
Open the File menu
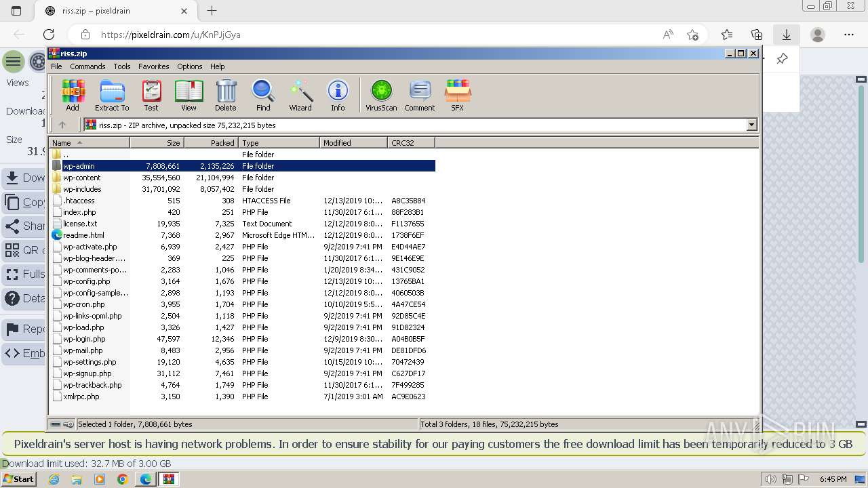pos(56,66)
